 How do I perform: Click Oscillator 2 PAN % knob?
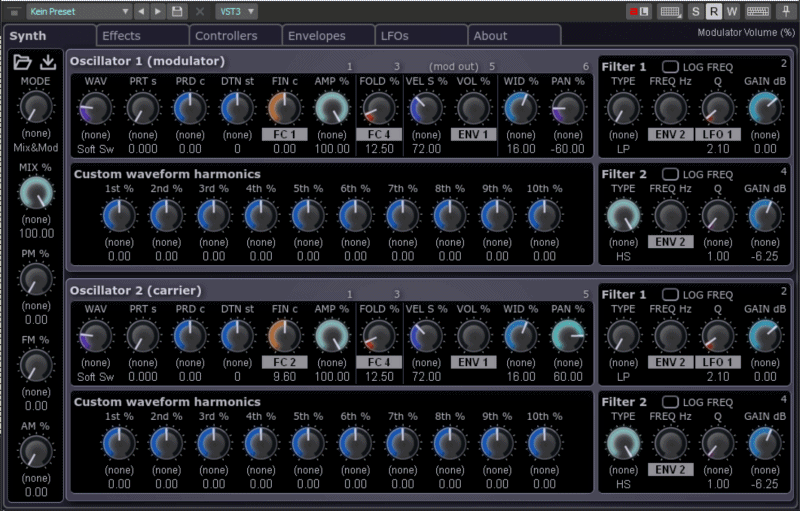[x=568, y=336]
